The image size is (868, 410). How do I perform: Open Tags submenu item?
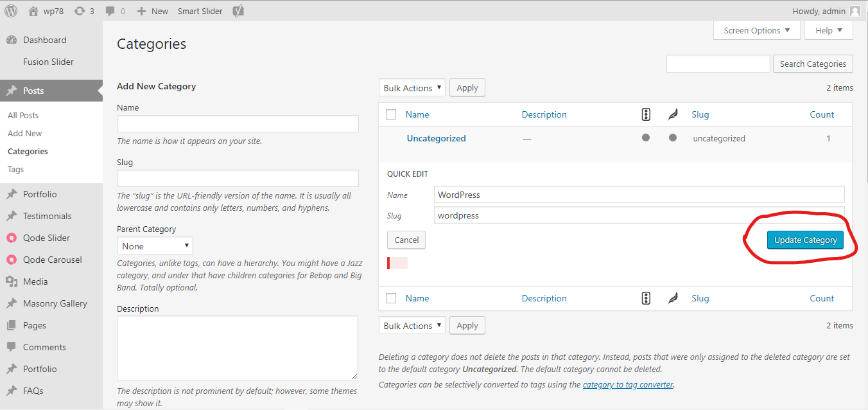15,169
